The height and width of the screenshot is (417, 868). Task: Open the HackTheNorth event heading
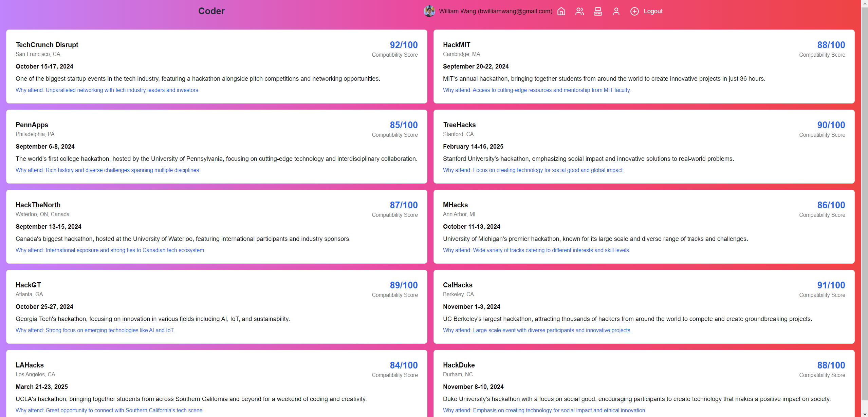click(x=38, y=205)
